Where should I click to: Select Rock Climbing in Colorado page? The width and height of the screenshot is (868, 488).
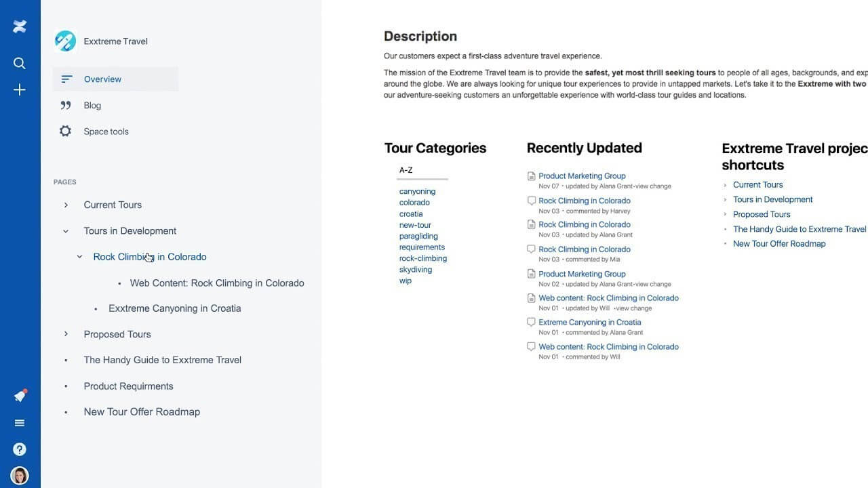(150, 256)
